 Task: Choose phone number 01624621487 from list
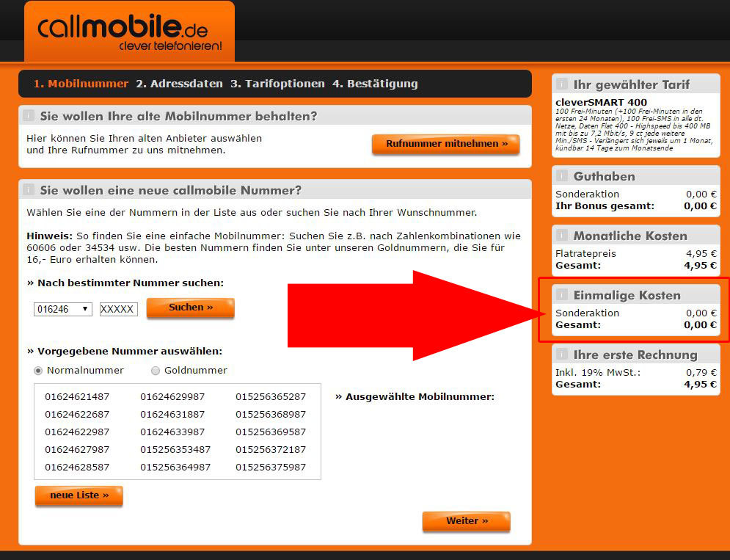(x=77, y=397)
